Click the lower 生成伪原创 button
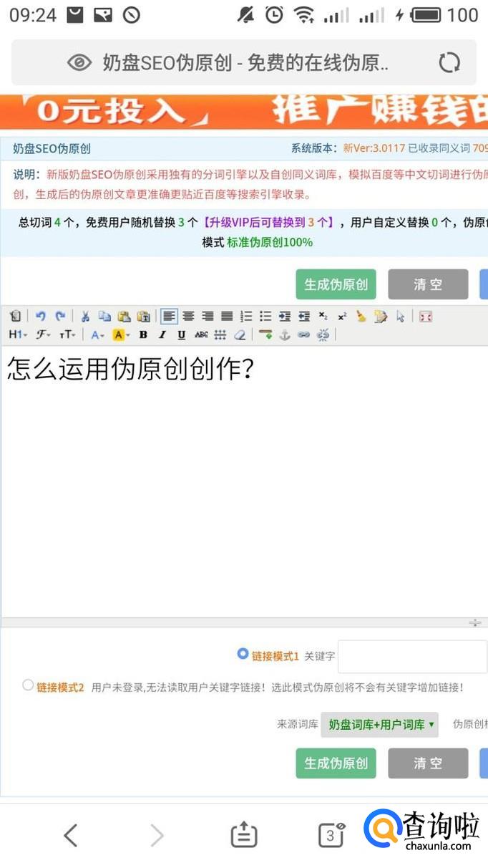Viewport: 488px width, 868px height. [x=336, y=763]
